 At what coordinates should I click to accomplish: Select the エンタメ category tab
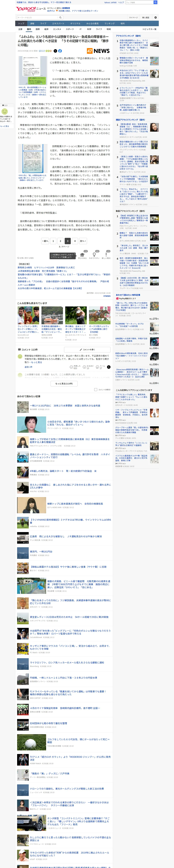tap(57, 29)
